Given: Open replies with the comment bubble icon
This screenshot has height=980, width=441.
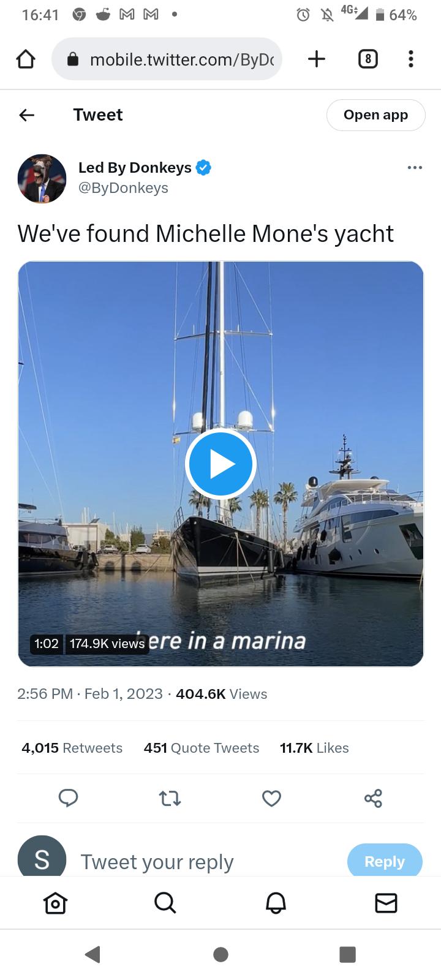Looking at the screenshot, I should (68, 798).
